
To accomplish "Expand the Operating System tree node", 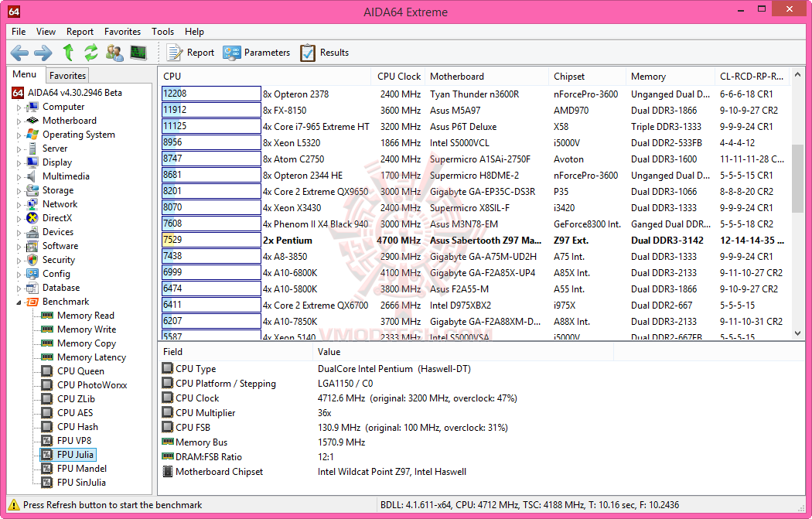I will [x=19, y=135].
